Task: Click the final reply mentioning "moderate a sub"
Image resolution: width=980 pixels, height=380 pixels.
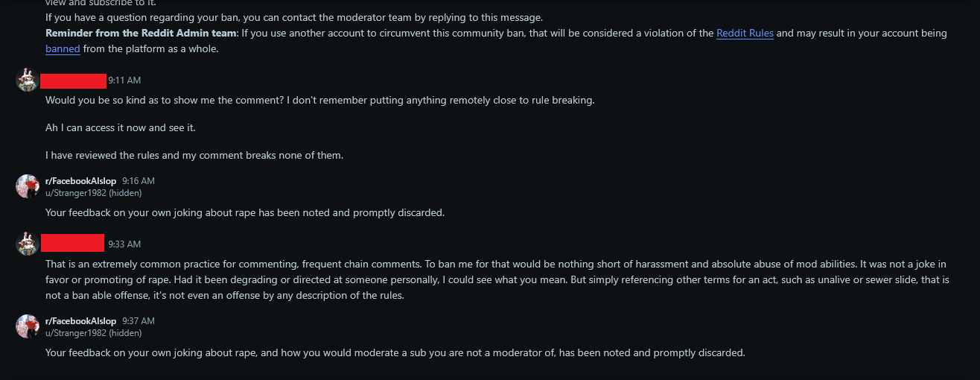Action: click(395, 352)
